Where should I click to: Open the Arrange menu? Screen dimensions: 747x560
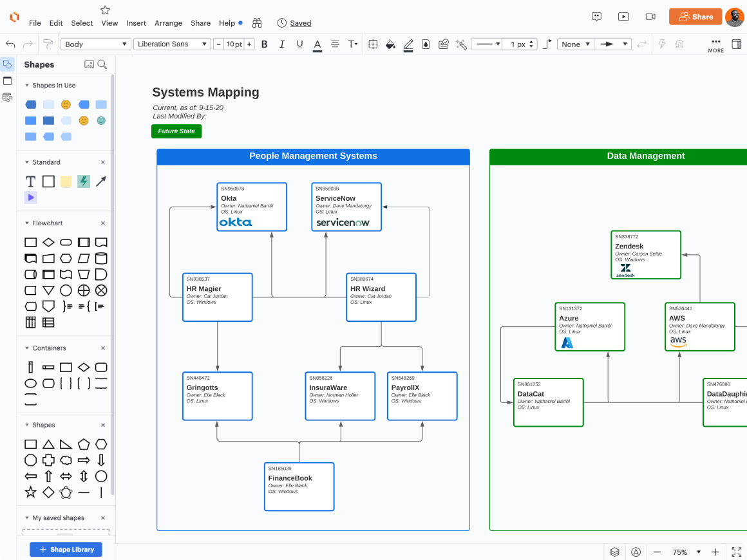pos(168,23)
